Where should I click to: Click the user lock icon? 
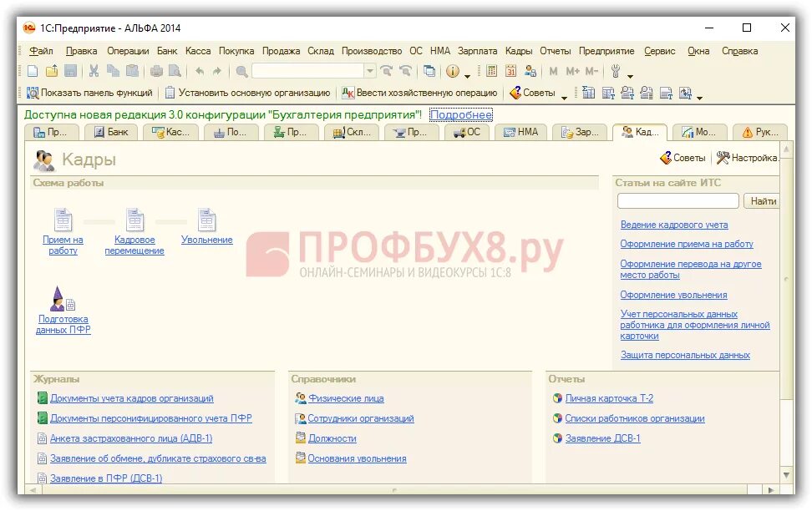point(530,71)
